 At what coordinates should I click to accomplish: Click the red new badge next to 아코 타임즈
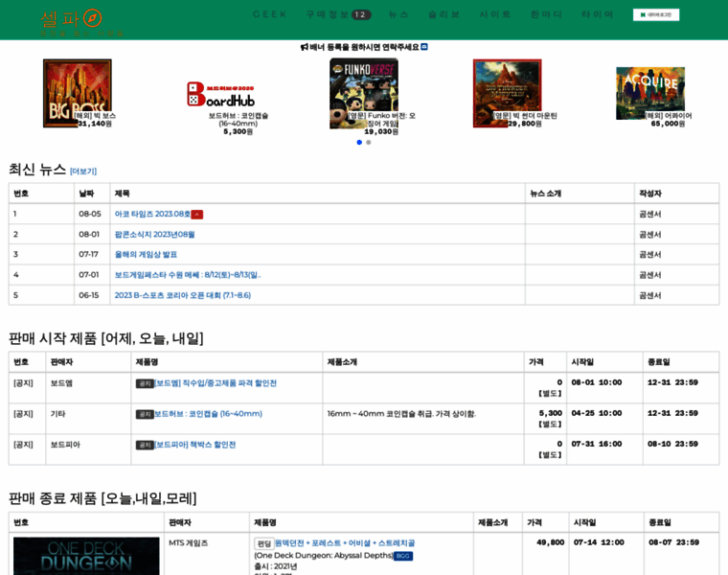coord(197,214)
